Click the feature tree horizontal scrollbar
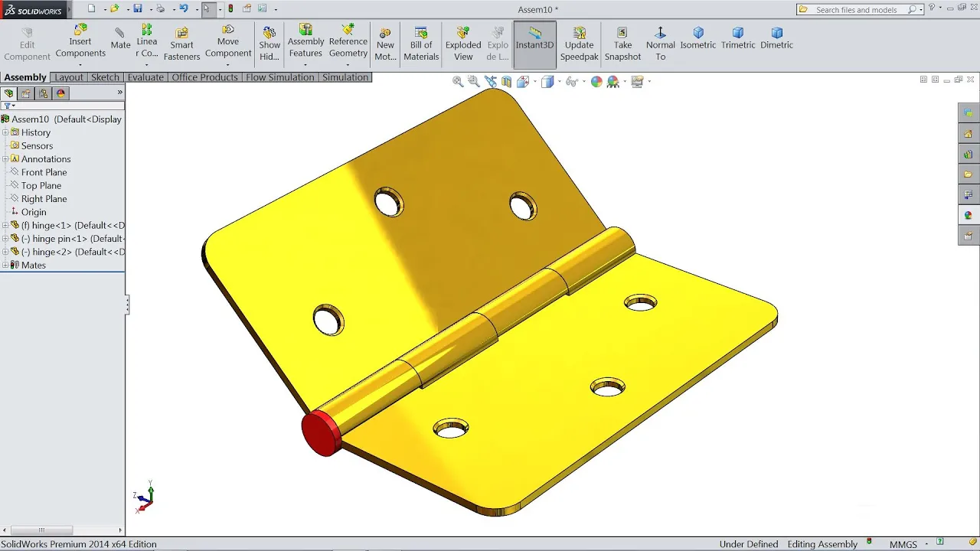Viewport: 980px width, 551px height. pyautogui.click(x=41, y=530)
